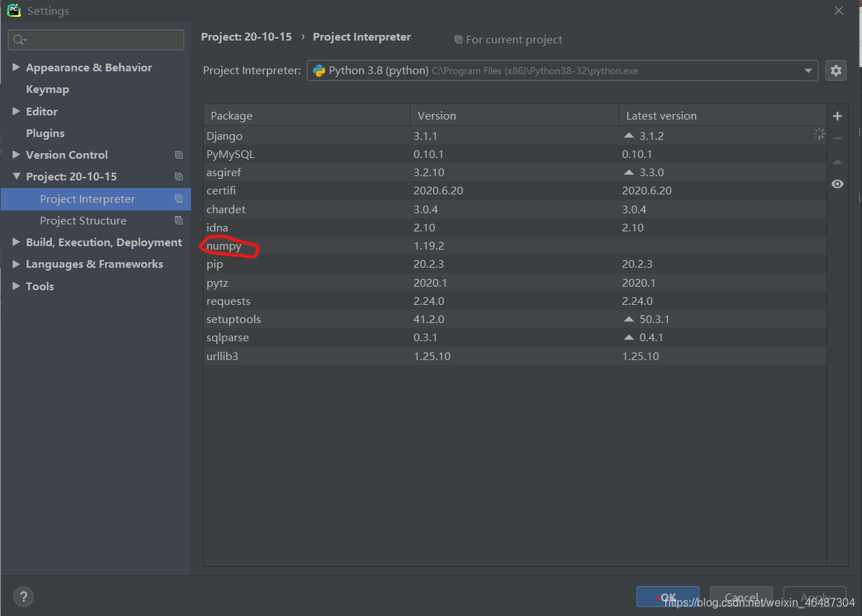Toggle the show early releases eye icon

[838, 184]
